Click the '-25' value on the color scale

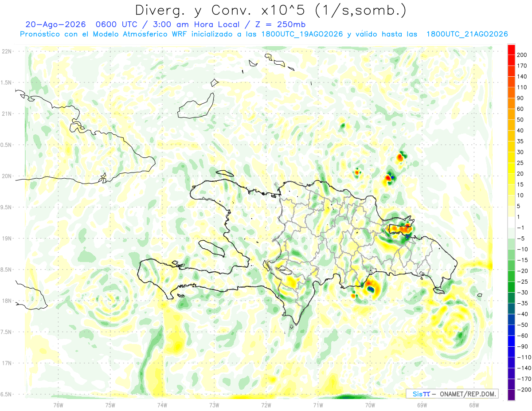click(x=522, y=282)
